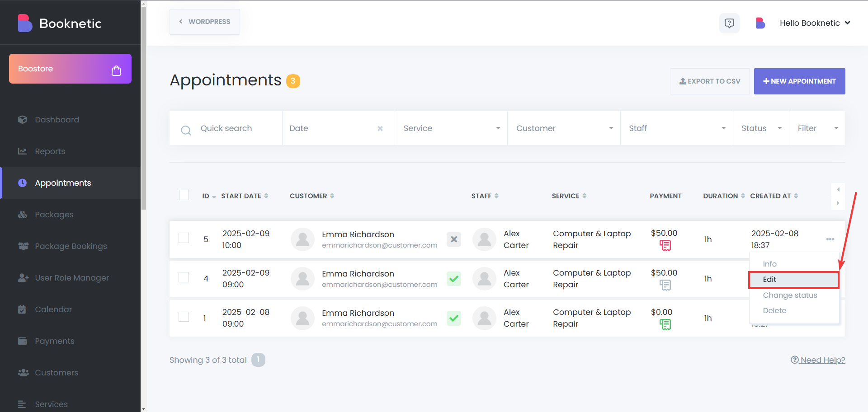Sort table by Duration column
Screen dimensions: 868x412
point(724,196)
